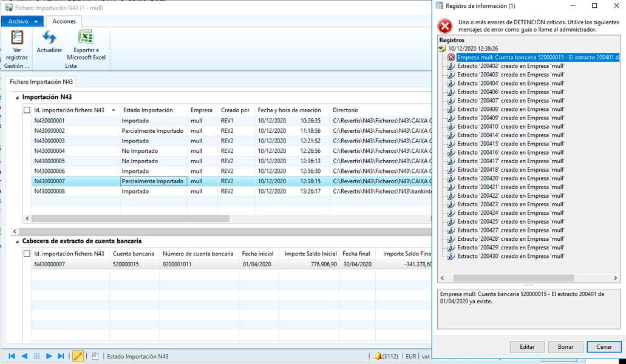Go to next record arrow

(x=49, y=356)
